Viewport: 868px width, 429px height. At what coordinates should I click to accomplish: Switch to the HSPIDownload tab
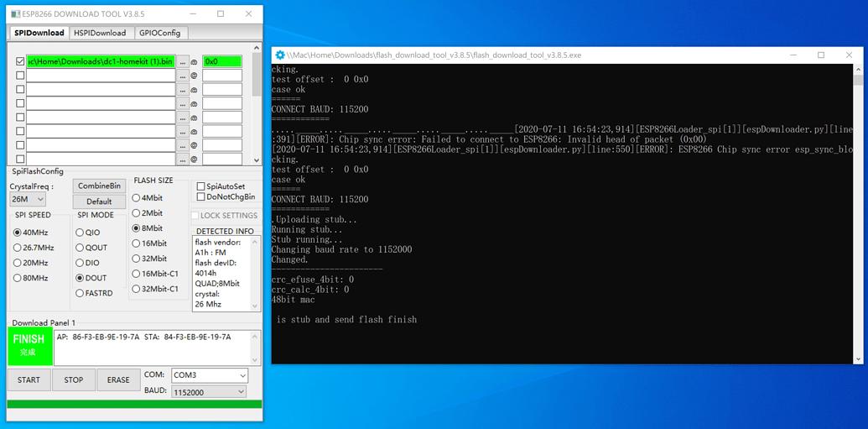tap(101, 33)
